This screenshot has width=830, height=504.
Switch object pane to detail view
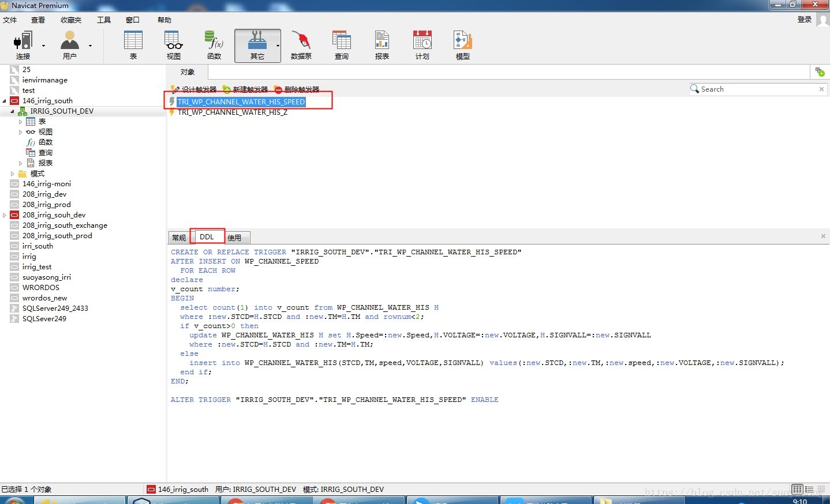[x=821, y=489]
